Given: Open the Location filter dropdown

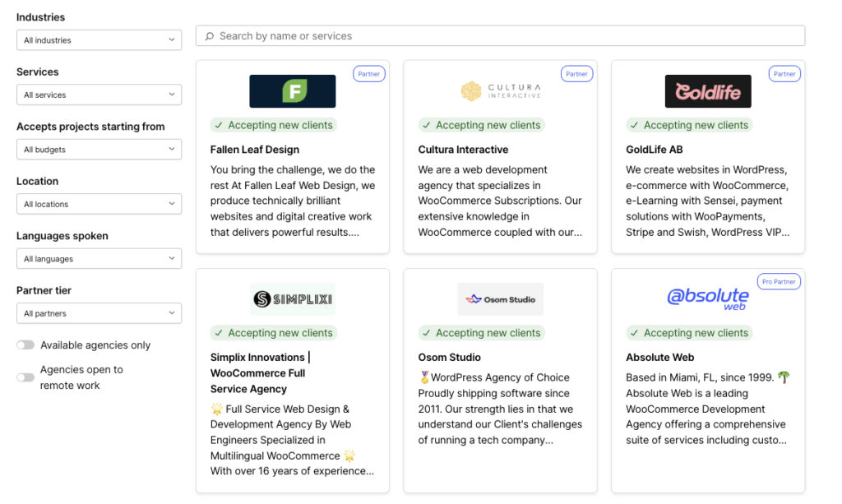Looking at the screenshot, I should 99,204.
